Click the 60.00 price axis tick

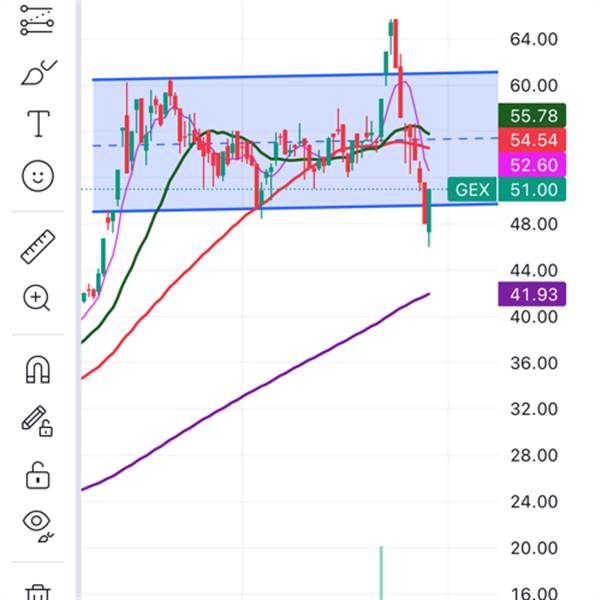533,85
